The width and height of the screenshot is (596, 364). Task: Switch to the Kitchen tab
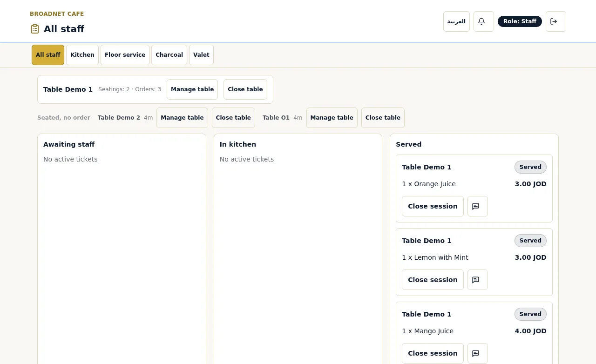(x=82, y=55)
